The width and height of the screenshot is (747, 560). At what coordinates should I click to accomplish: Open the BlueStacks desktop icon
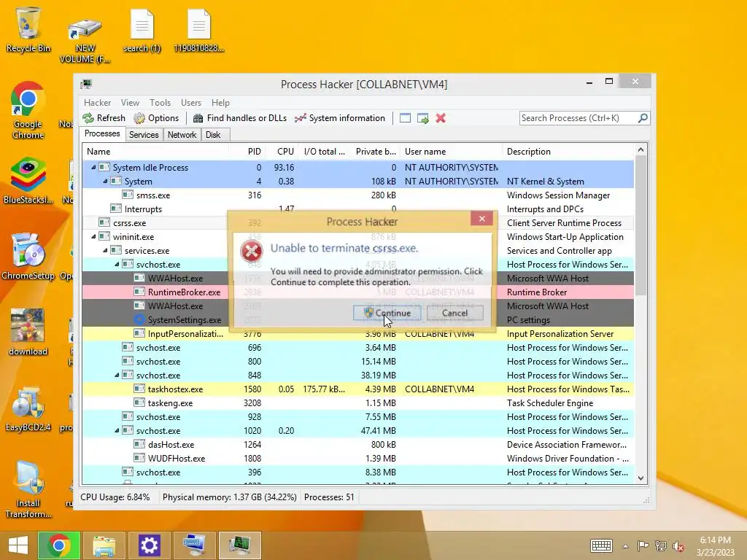tap(28, 181)
